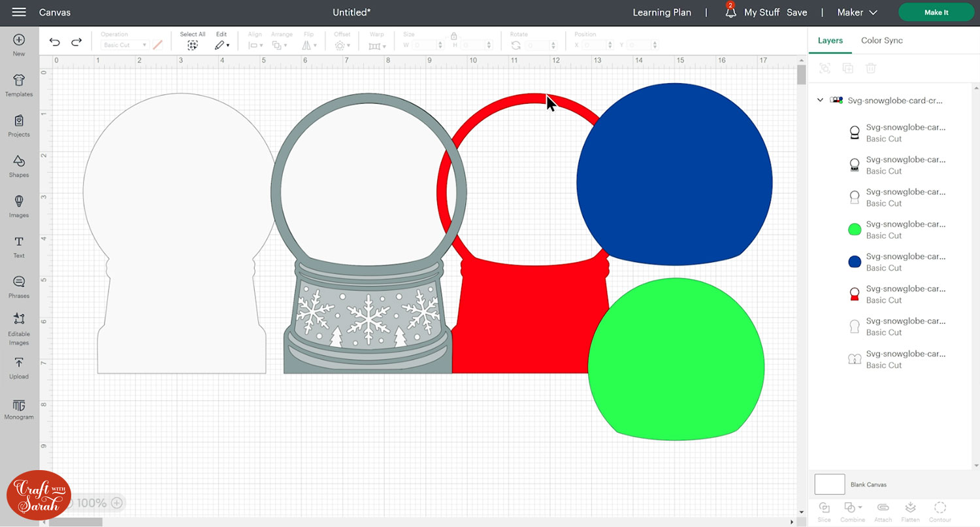The image size is (980, 527).
Task: Select the green layer swatch
Action: [x=855, y=229]
